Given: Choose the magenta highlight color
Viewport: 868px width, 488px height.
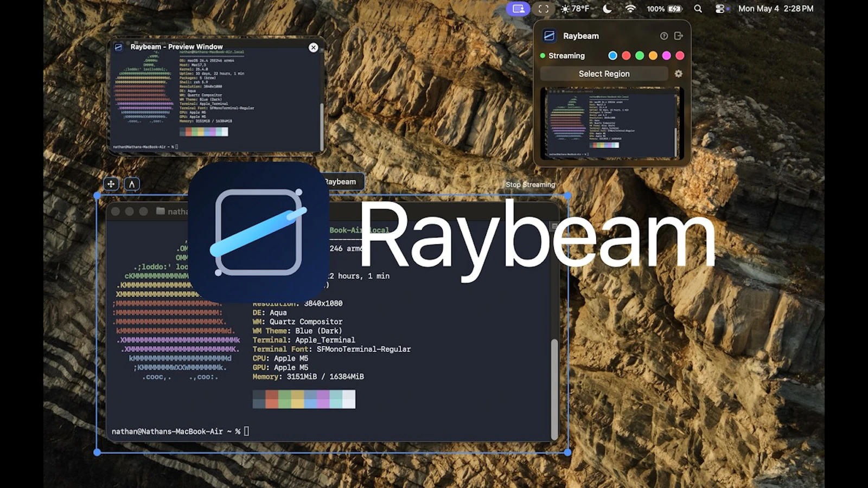Looking at the screenshot, I should [x=666, y=55].
